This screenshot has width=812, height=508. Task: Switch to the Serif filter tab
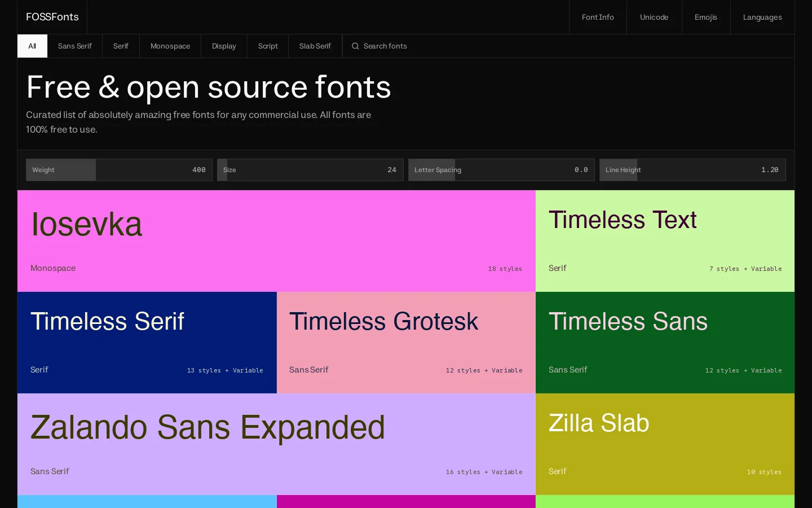(x=121, y=46)
